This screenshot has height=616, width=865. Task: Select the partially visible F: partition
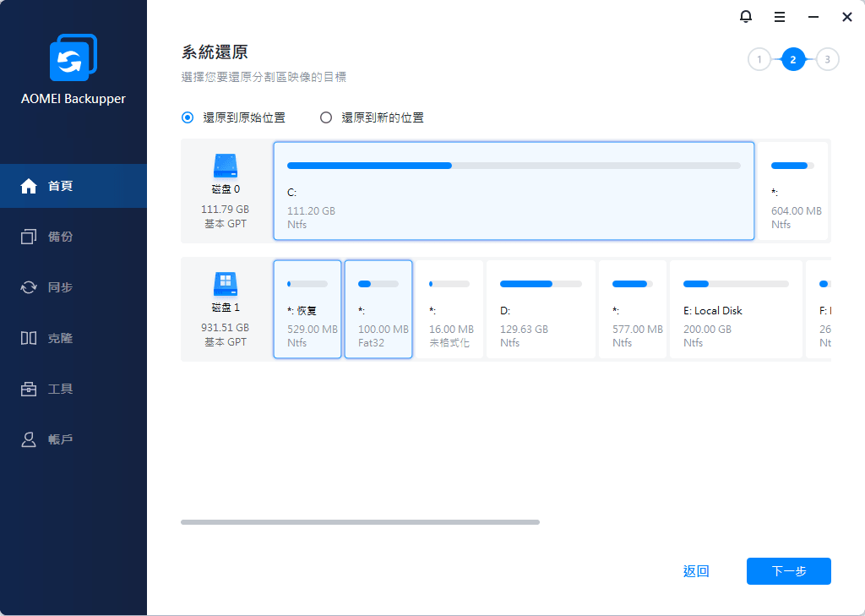pos(819,309)
